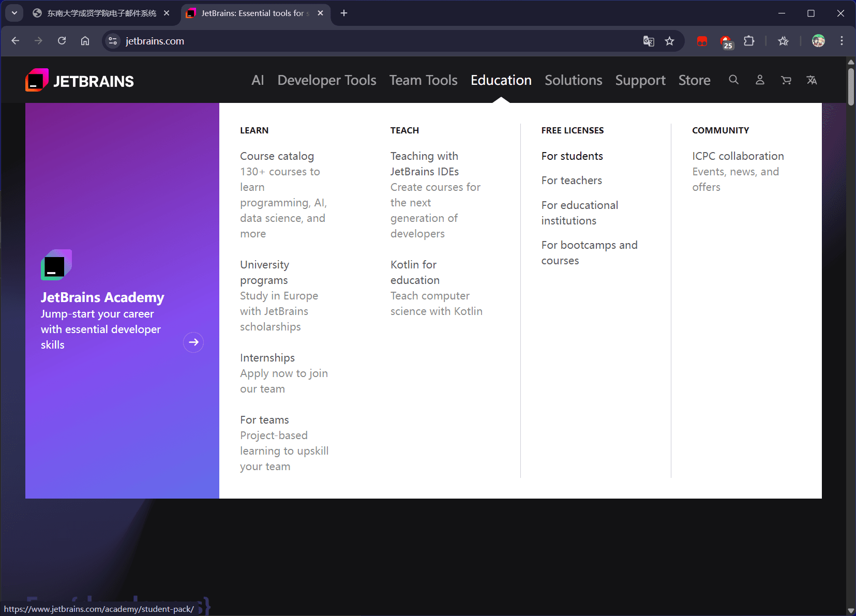Expand the Solutions navigation menu
856x616 pixels.
tap(573, 80)
